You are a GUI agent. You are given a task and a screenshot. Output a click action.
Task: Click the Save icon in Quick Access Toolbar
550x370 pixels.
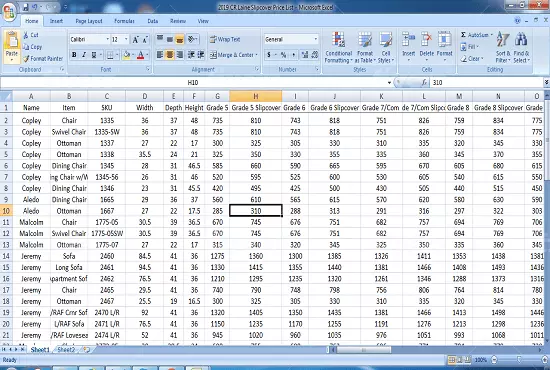[x=25, y=7]
